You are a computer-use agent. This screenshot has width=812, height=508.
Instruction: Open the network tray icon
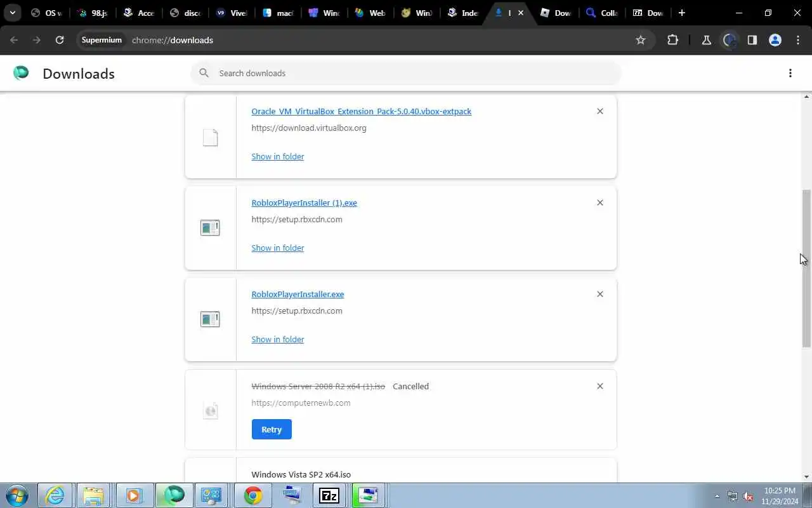pyautogui.click(x=733, y=496)
